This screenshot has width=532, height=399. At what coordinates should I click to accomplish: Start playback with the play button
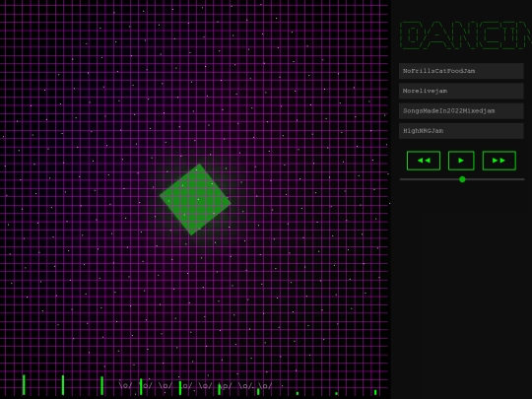click(x=461, y=161)
